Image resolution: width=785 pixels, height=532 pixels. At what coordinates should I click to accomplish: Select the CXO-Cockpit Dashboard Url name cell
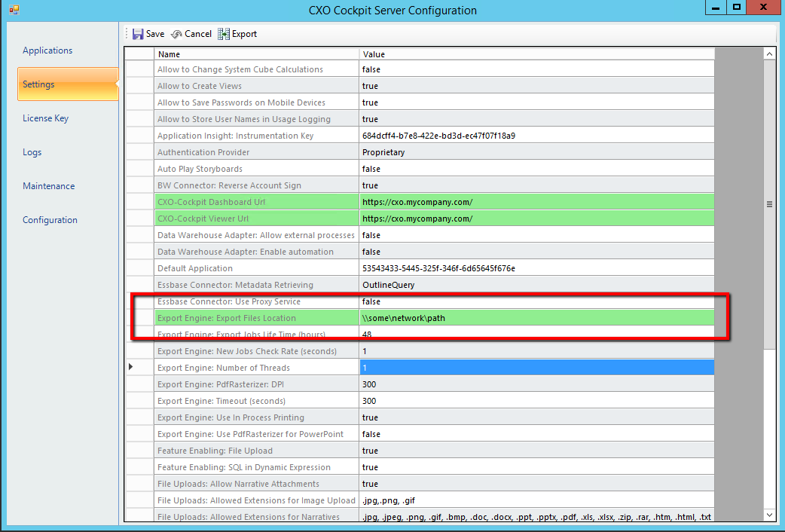click(256, 202)
